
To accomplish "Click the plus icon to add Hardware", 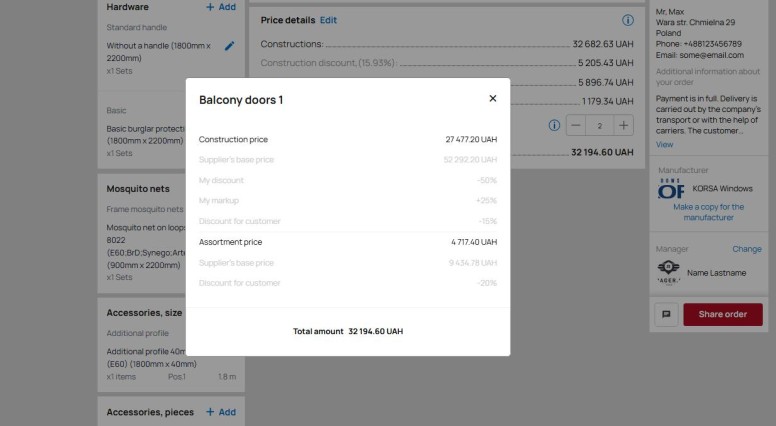I will coord(210,7).
